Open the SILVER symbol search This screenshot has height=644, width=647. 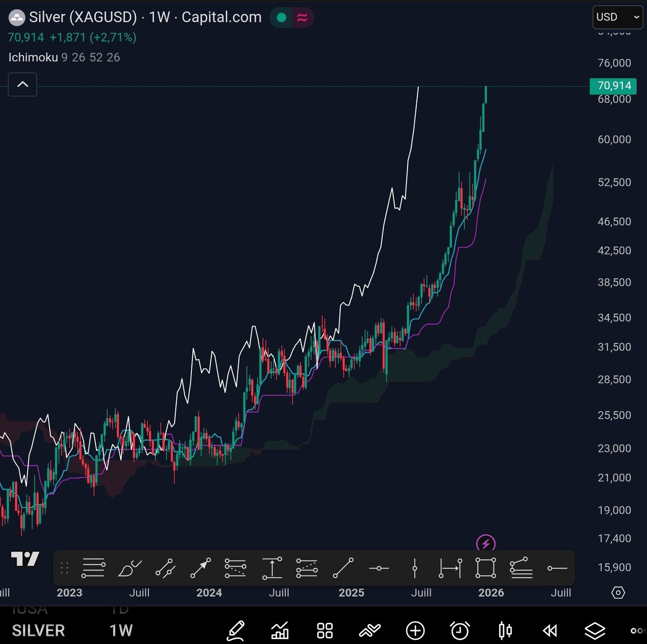tap(38, 631)
